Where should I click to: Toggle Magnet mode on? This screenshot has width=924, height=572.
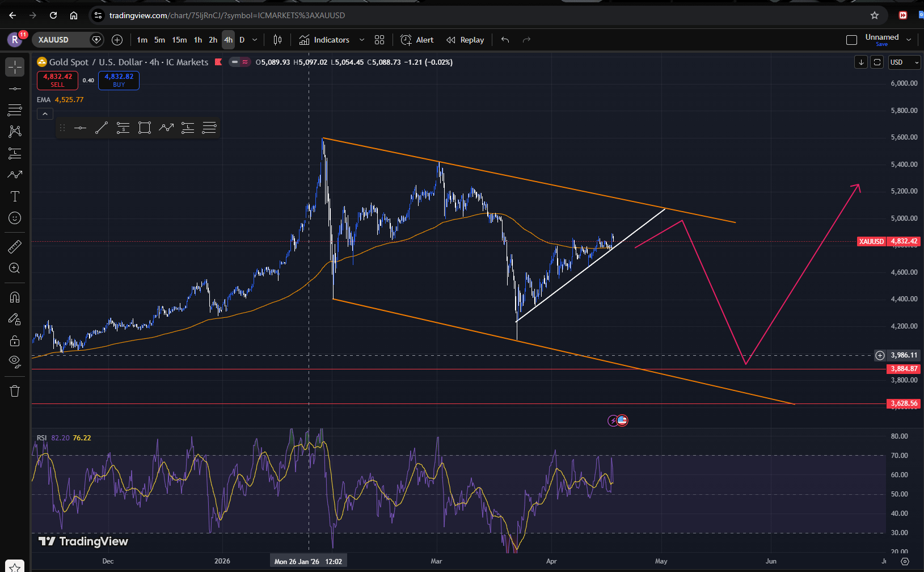(15, 297)
